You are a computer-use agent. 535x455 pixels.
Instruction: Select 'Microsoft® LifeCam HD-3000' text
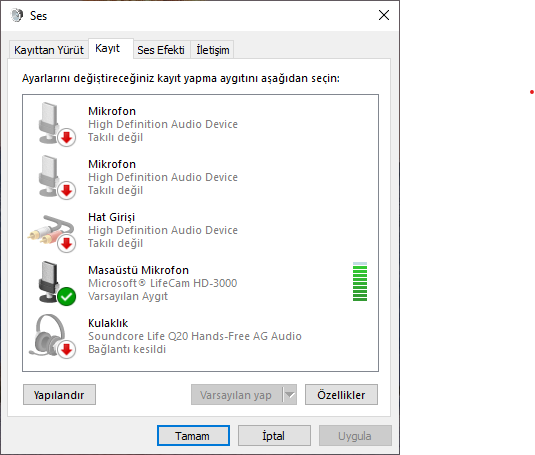click(163, 283)
